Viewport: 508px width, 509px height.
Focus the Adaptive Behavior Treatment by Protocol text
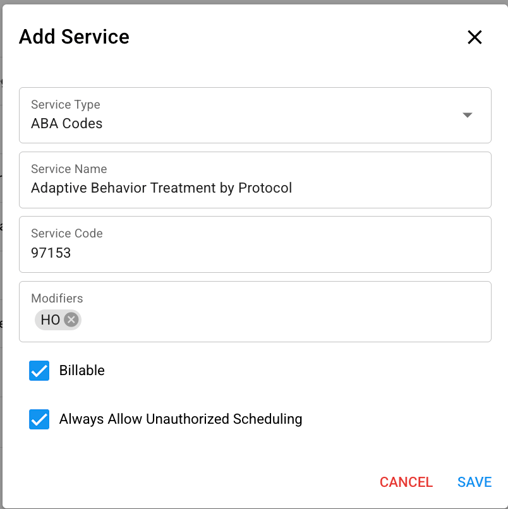point(161,188)
